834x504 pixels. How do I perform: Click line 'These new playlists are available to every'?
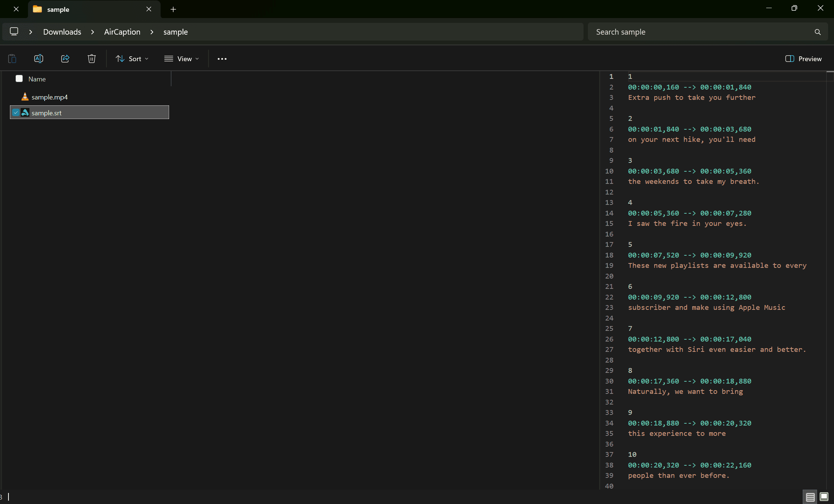717,265
